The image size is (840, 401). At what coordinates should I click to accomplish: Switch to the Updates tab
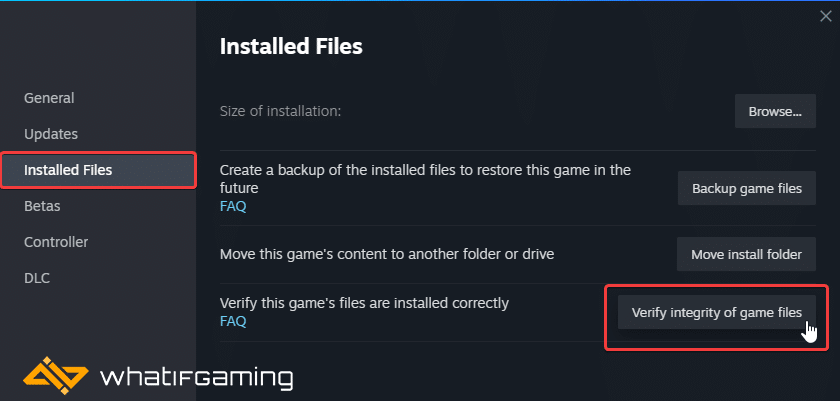(51, 134)
